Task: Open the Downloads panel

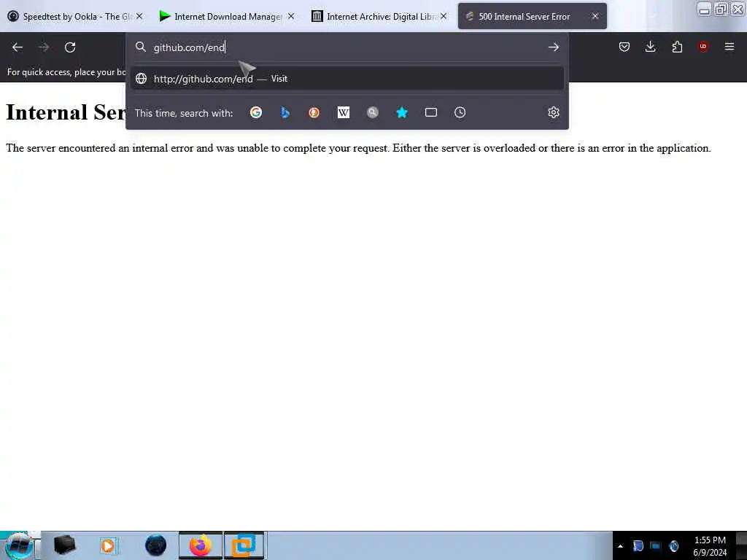Action: pos(650,47)
